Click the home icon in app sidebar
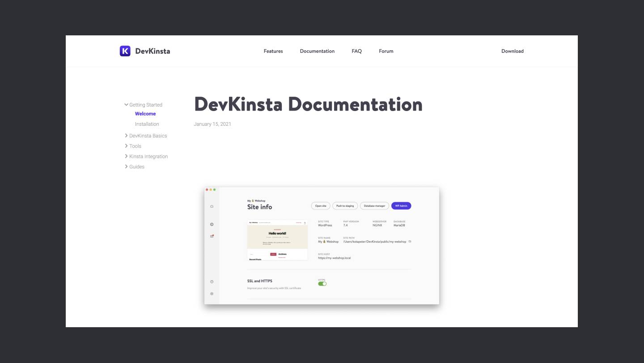644x363 pixels. [x=212, y=206]
